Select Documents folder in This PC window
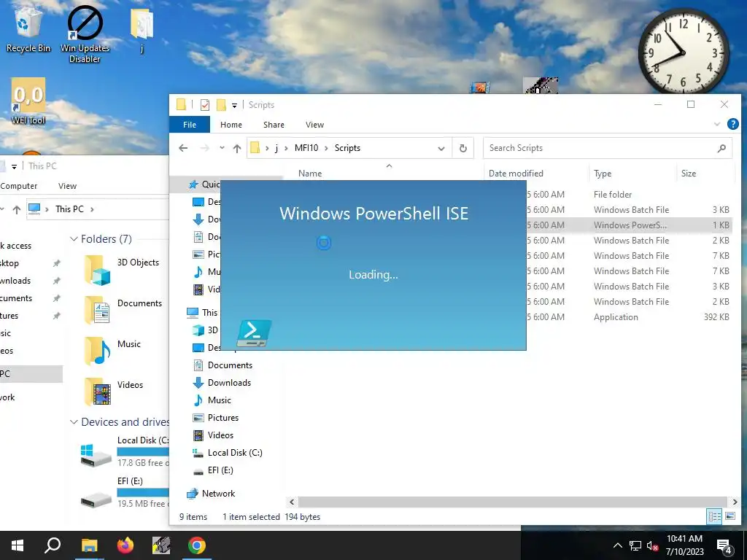 point(123,310)
